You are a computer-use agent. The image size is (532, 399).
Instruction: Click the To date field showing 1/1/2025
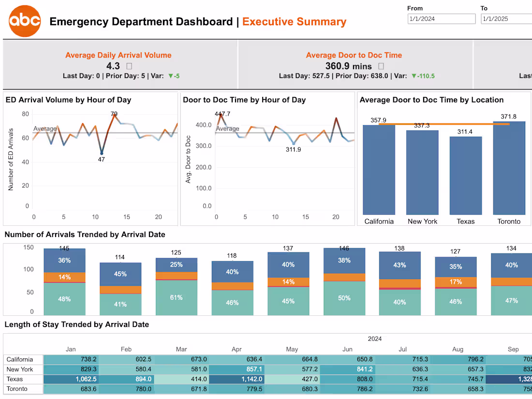506,18
